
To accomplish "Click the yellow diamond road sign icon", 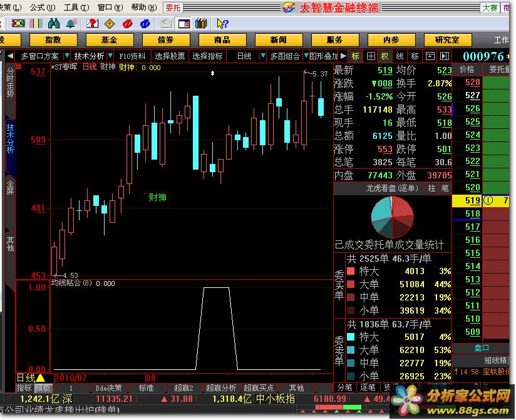I will tap(109, 23).
